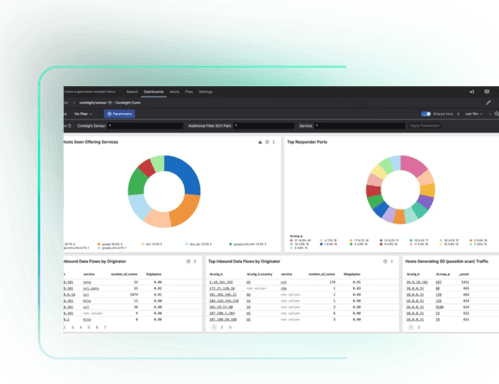Click the _count column header
Image resolution: width=499 pixels, height=384 pixels.
click(x=464, y=274)
